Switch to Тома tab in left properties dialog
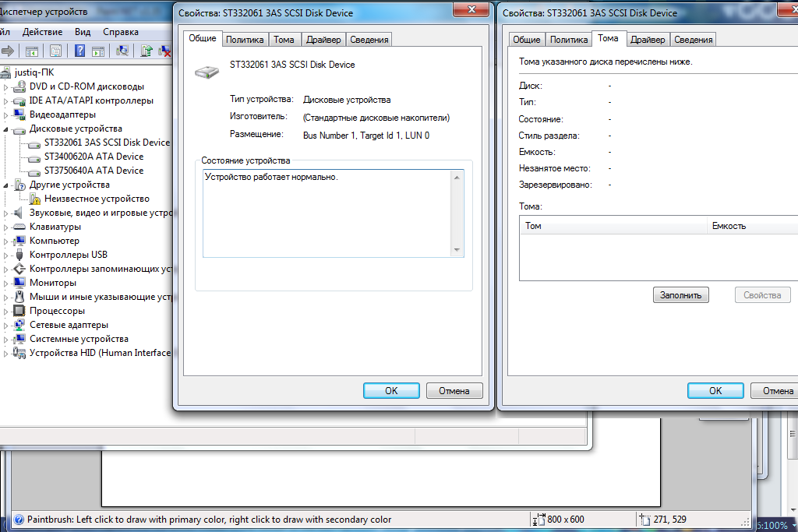 (x=284, y=40)
